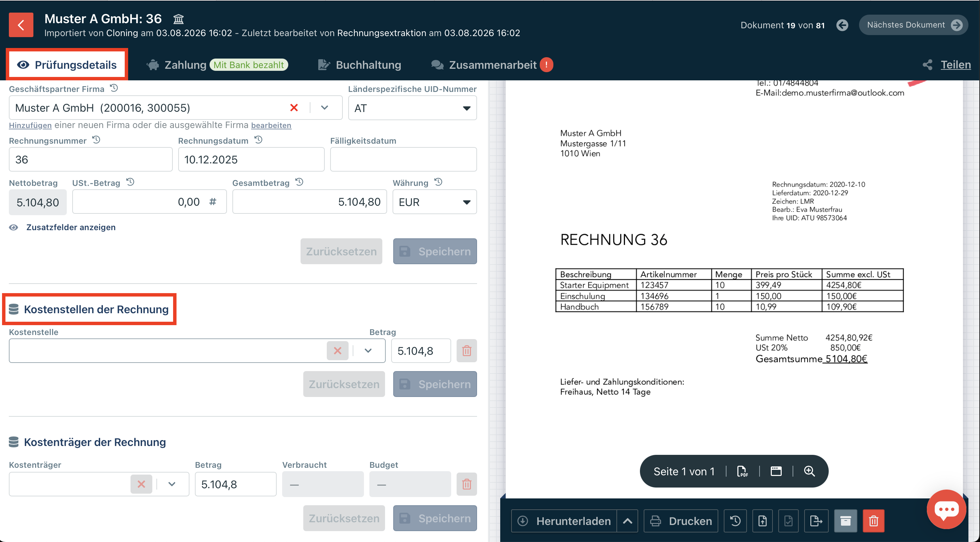The image size is (980, 542).
Task: Click the Seite 1 von 1 indicator
Action: [684, 471]
